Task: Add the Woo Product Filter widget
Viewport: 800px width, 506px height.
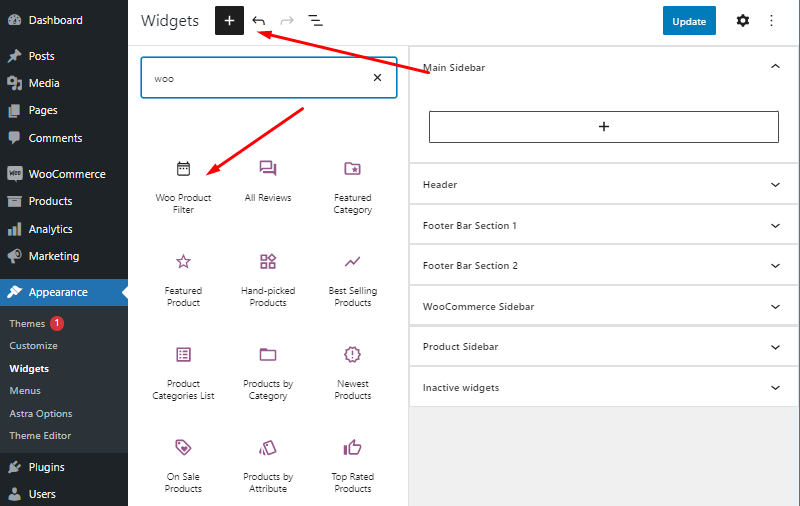Action: 184,187
